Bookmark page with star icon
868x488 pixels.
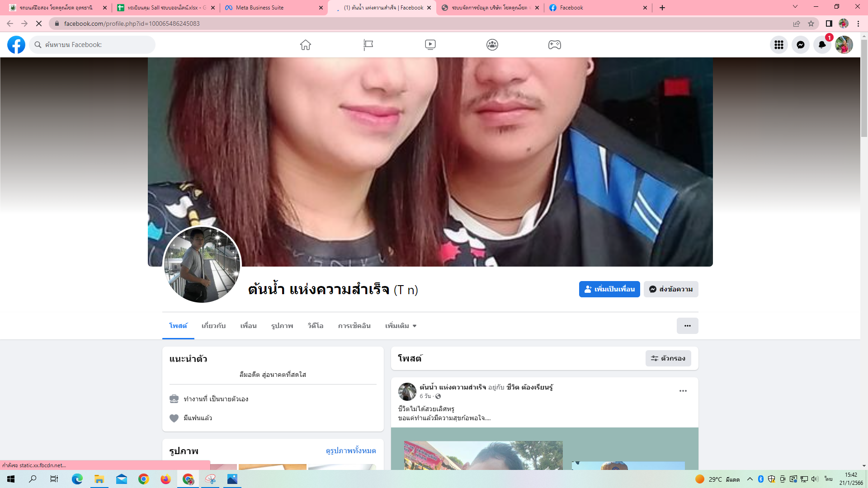click(811, 23)
